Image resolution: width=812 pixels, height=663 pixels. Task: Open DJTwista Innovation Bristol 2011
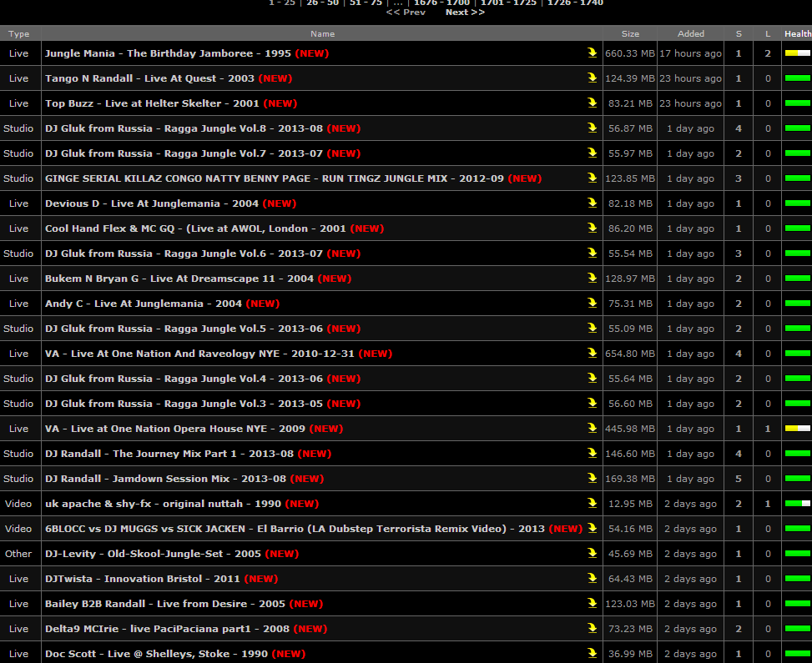[143, 579]
